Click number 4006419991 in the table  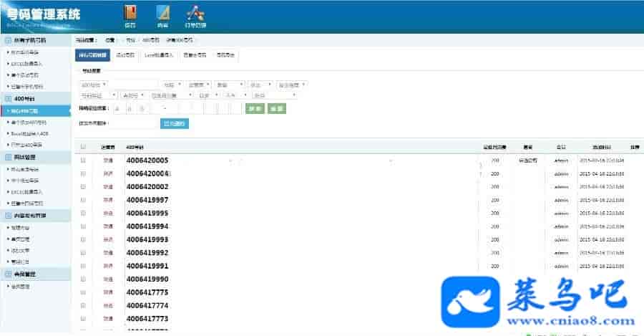pos(147,266)
